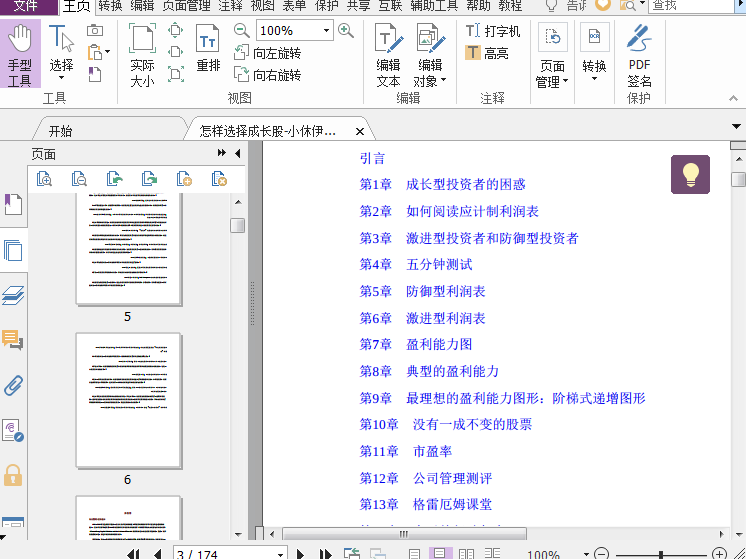The height and width of the screenshot is (559, 746).
Task: Click the lightbulb tips button in document
Action: click(x=690, y=174)
